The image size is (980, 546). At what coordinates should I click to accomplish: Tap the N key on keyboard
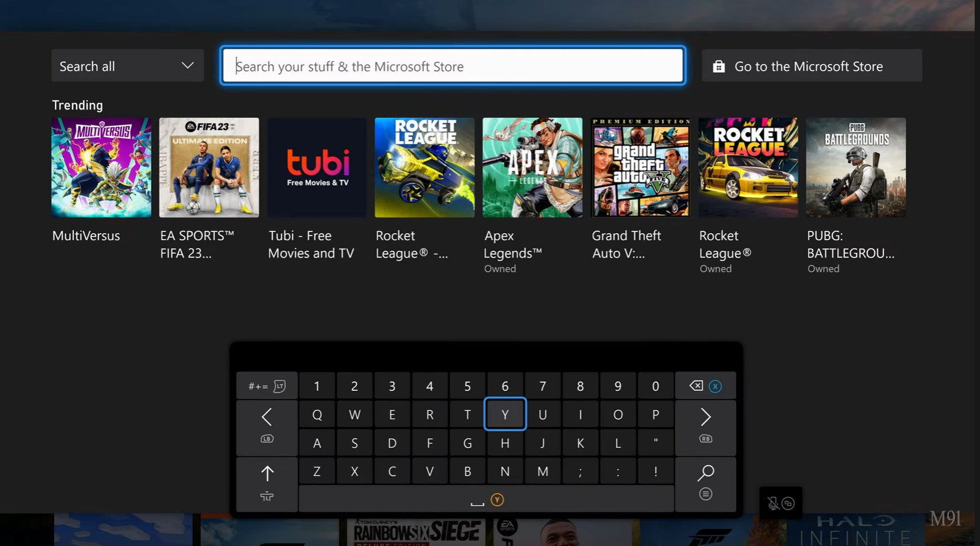[505, 471]
